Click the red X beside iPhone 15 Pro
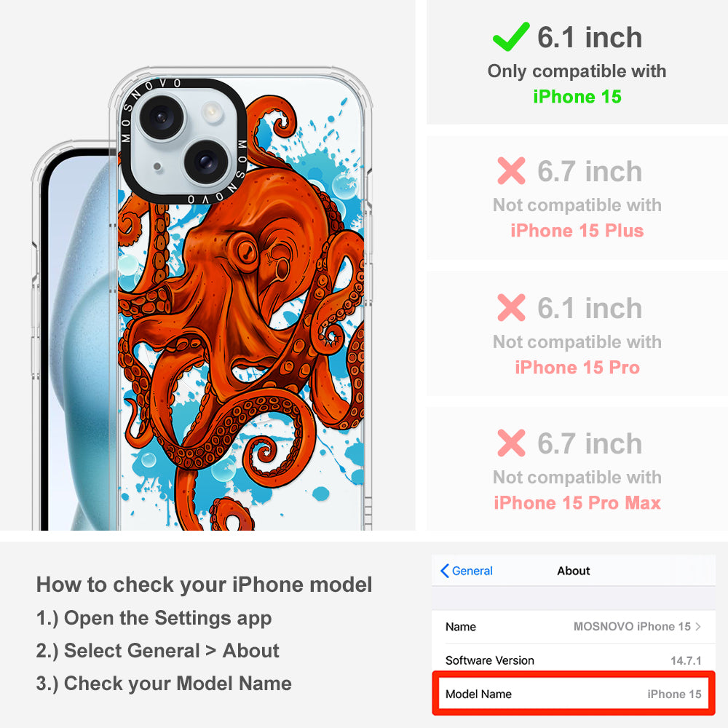 511,307
